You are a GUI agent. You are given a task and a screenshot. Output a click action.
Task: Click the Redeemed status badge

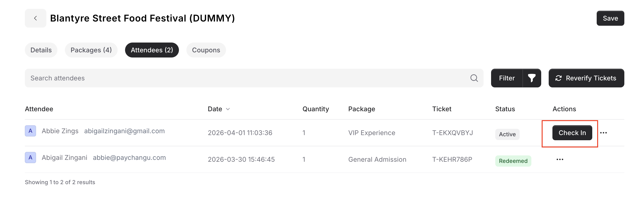(513, 161)
